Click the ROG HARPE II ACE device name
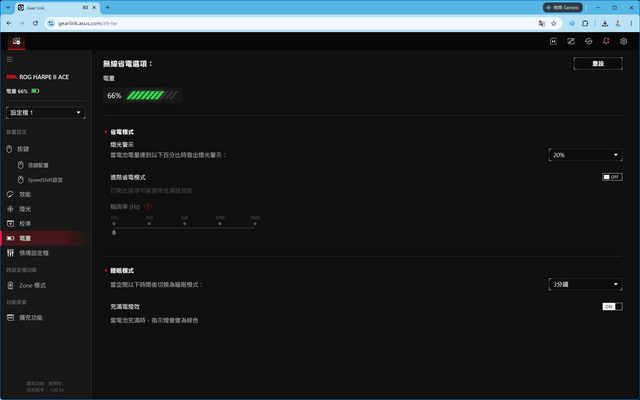This screenshot has height=400, width=640. click(x=44, y=77)
